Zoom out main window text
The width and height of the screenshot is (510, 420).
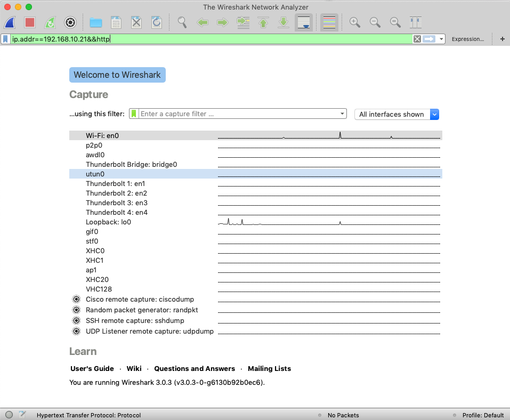click(x=375, y=22)
